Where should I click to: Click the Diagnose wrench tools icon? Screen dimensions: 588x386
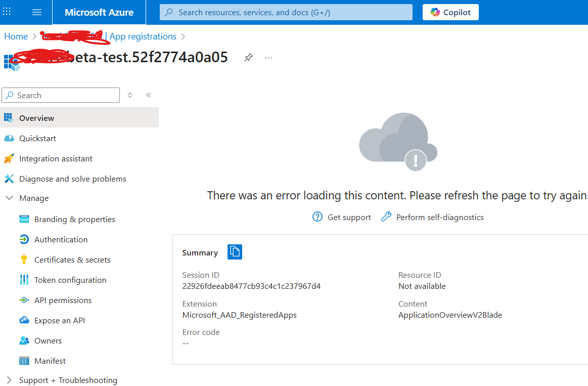point(9,179)
